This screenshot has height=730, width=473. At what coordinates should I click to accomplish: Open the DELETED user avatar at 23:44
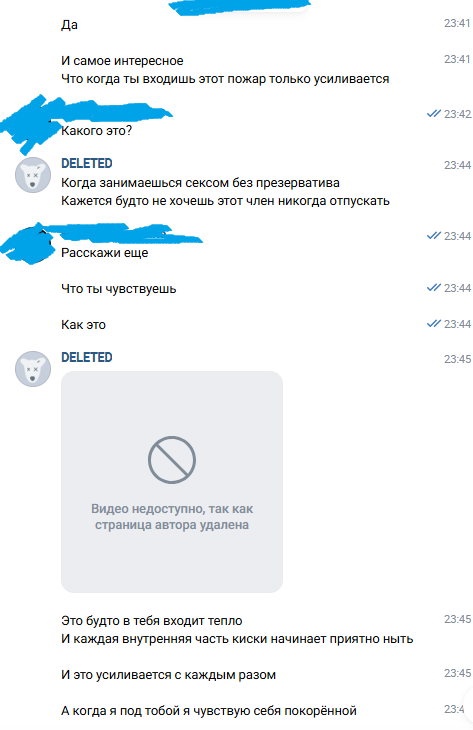coord(33,175)
